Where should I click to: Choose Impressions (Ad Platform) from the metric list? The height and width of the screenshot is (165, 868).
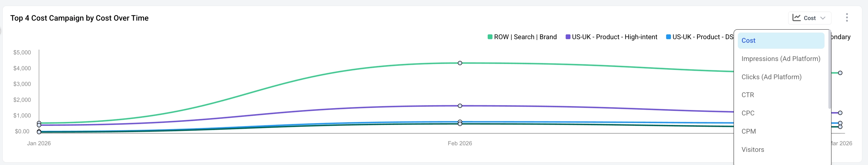click(781, 59)
